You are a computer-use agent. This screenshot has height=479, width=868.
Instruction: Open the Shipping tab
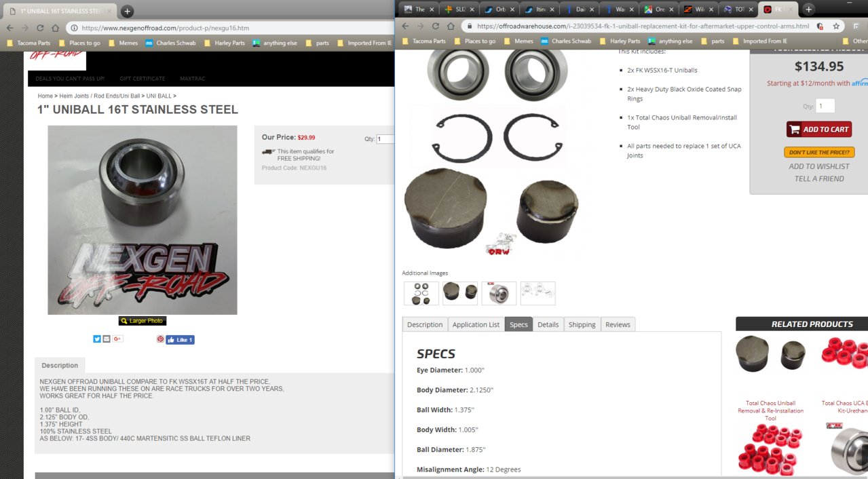582,324
